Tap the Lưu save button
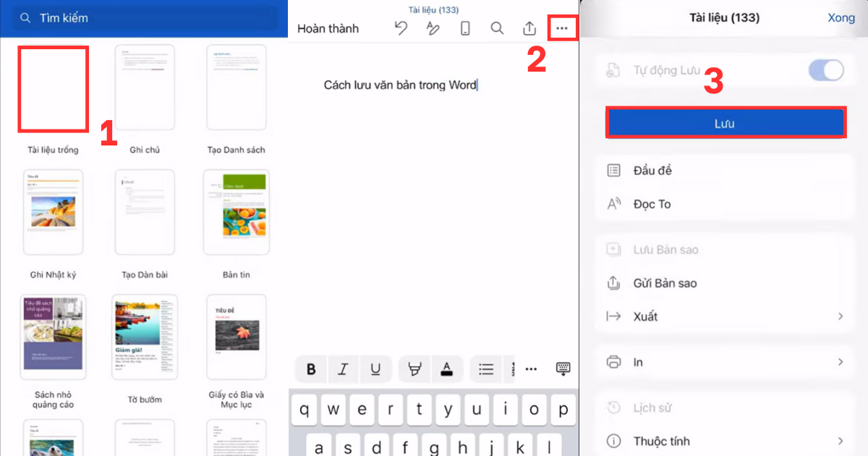Image resolution: width=868 pixels, height=456 pixels. click(x=725, y=122)
